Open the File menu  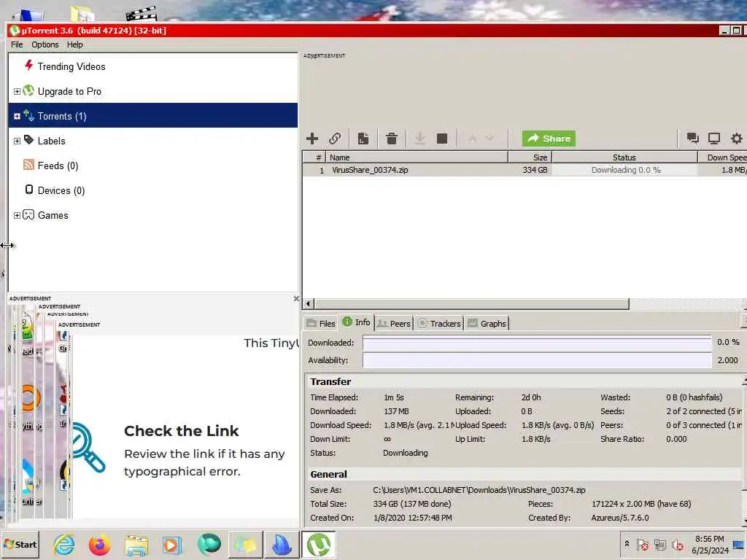(x=17, y=44)
